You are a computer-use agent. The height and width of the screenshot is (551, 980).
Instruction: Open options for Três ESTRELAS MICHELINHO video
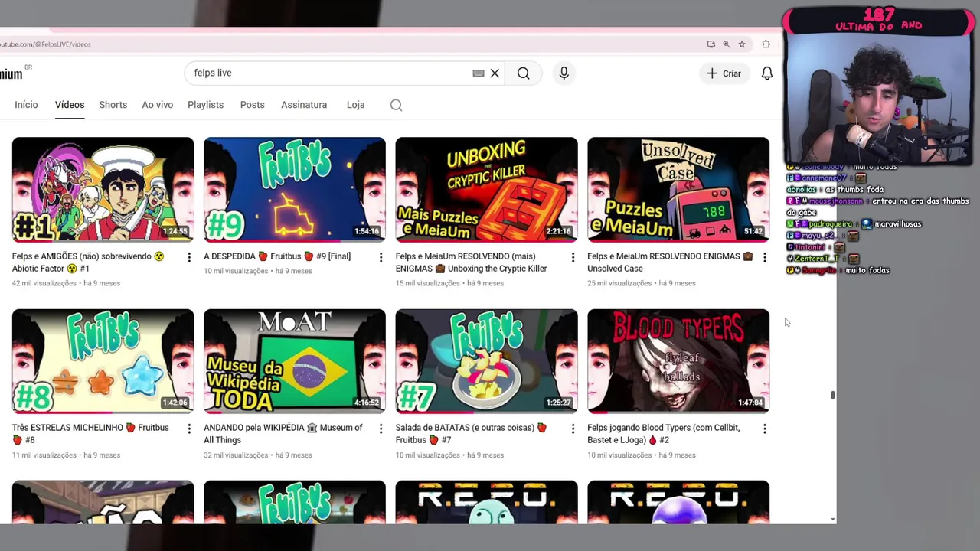pos(189,429)
